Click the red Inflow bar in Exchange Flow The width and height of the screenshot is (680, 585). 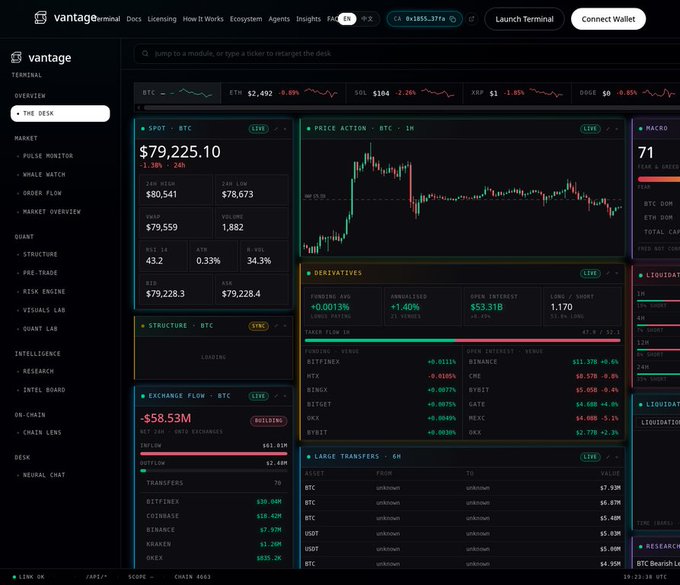point(213,454)
